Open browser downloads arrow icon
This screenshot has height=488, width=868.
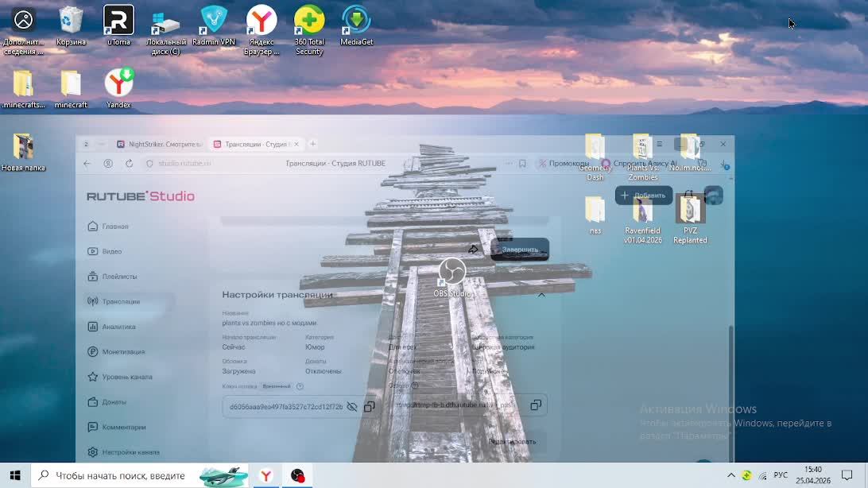point(724,164)
